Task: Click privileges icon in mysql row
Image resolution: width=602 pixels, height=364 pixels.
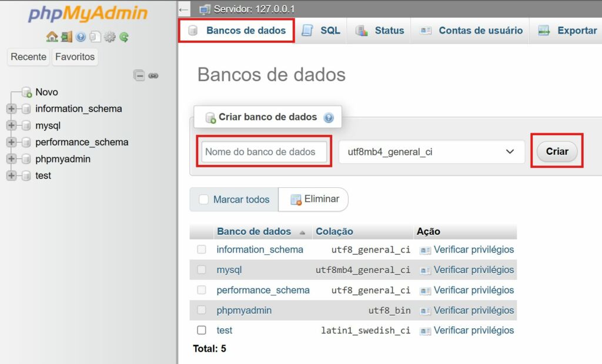Action: pos(425,271)
